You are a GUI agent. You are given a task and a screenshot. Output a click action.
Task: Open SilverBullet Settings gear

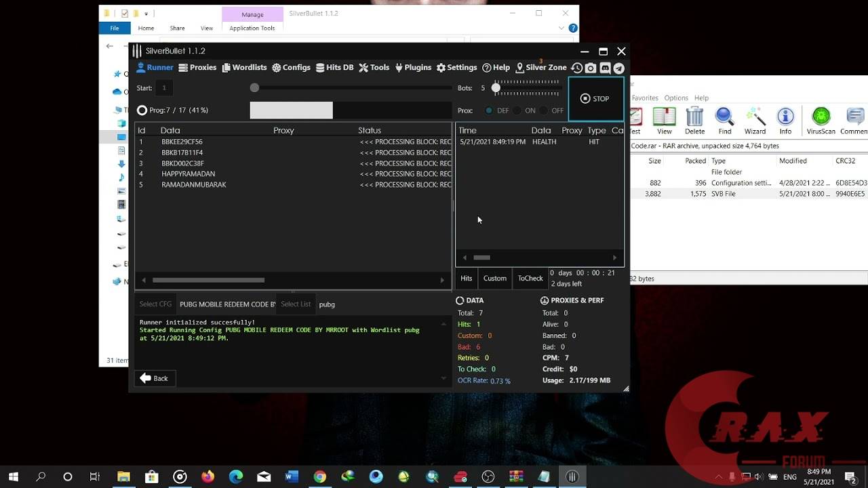click(x=456, y=67)
